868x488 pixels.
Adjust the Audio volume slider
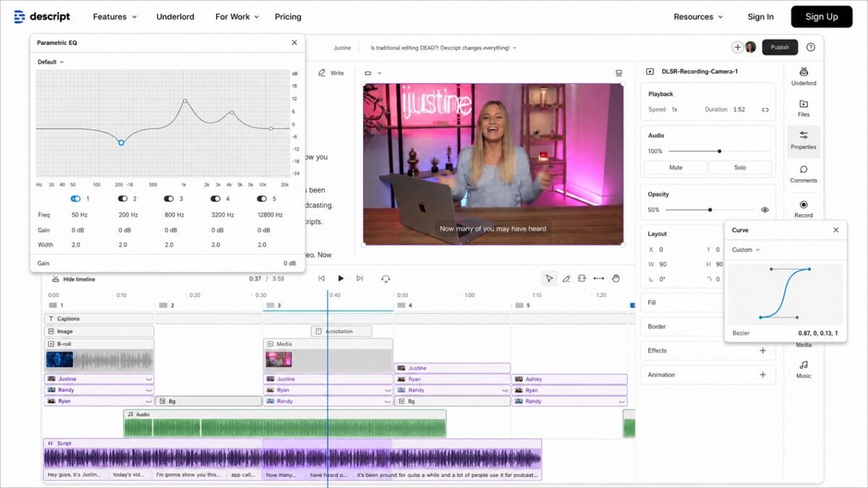click(719, 151)
